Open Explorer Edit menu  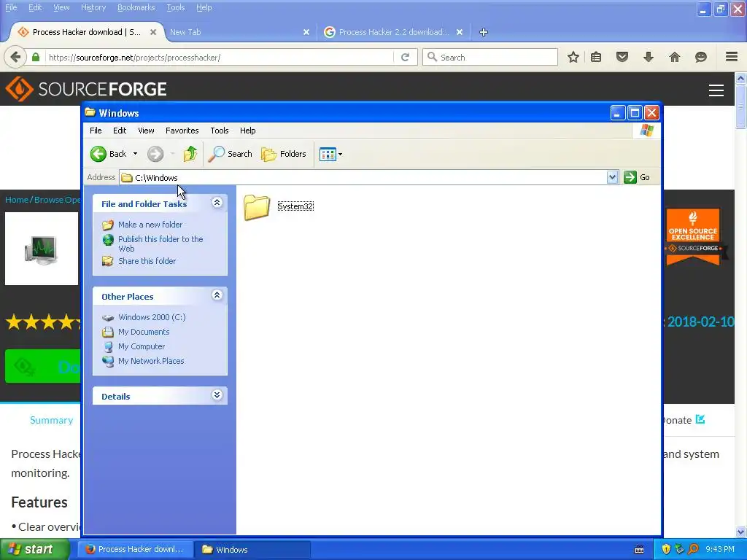(x=120, y=131)
